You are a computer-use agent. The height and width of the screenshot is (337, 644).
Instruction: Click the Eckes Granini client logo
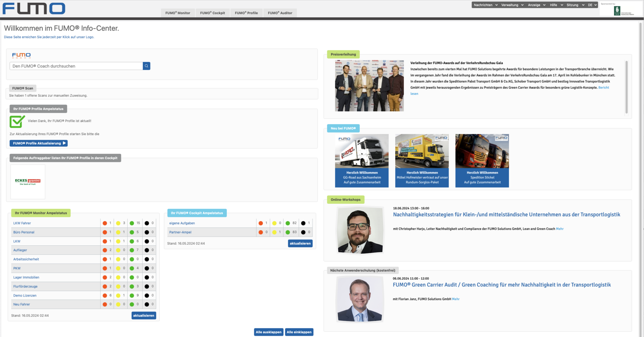click(x=28, y=182)
